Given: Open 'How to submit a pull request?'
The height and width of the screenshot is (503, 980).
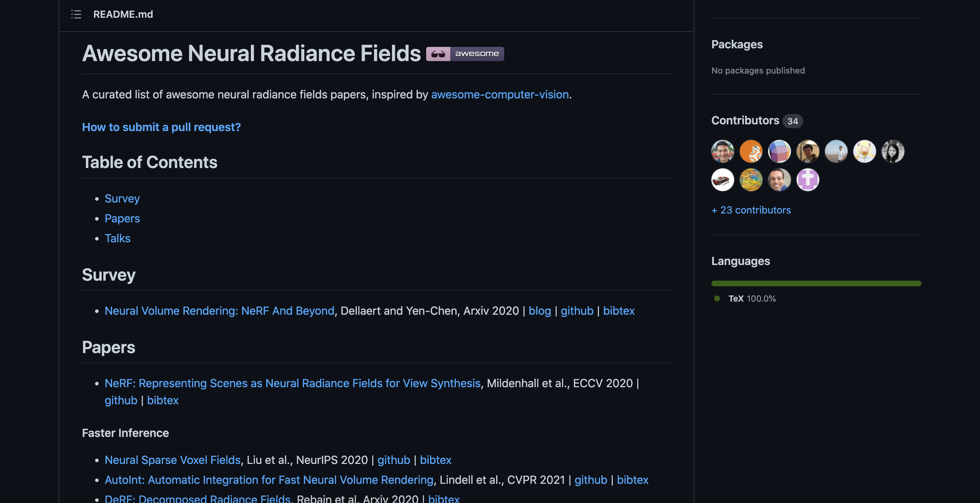Looking at the screenshot, I should [x=161, y=127].
